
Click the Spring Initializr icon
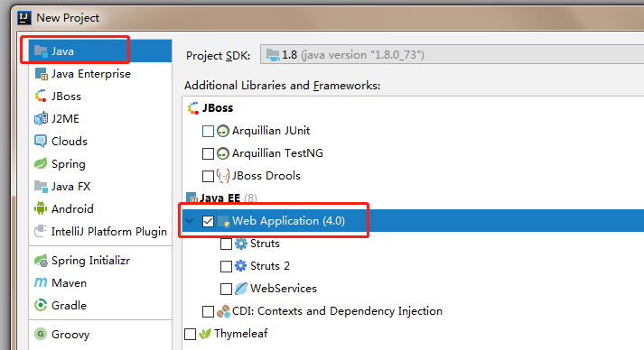click(x=41, y=260)
